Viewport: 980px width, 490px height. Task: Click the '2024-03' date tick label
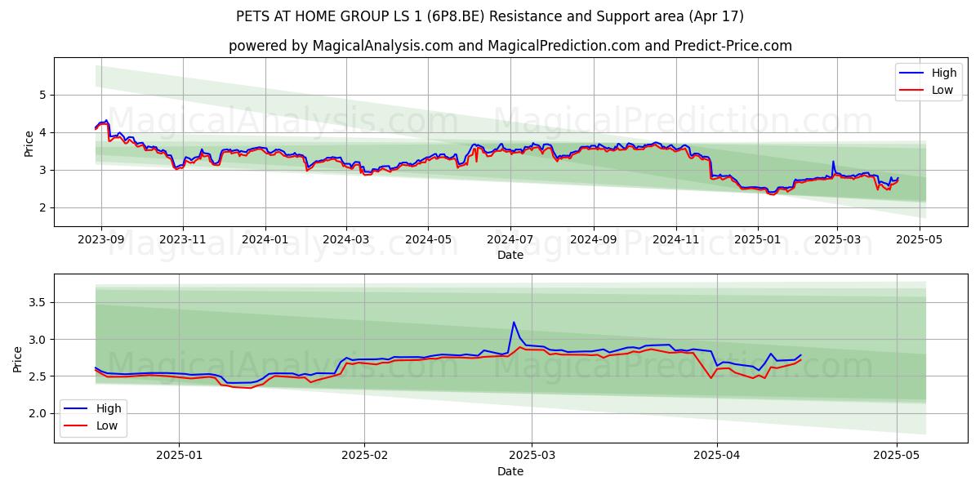tap(345, 240)
